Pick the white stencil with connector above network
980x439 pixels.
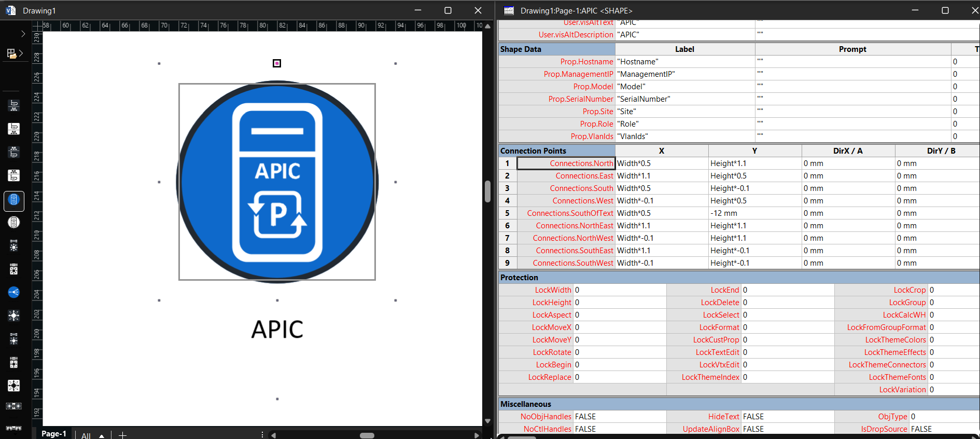tap(14, 129)
